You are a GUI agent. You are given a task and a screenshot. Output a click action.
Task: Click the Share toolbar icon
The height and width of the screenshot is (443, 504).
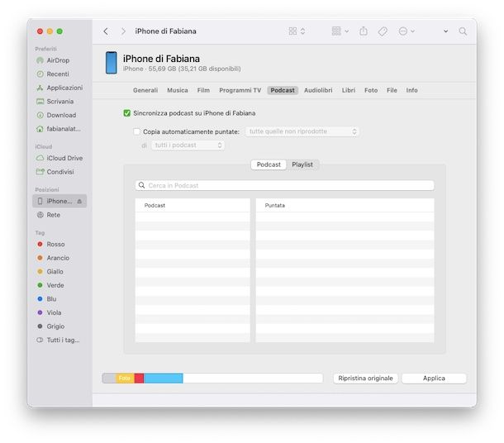364,31
